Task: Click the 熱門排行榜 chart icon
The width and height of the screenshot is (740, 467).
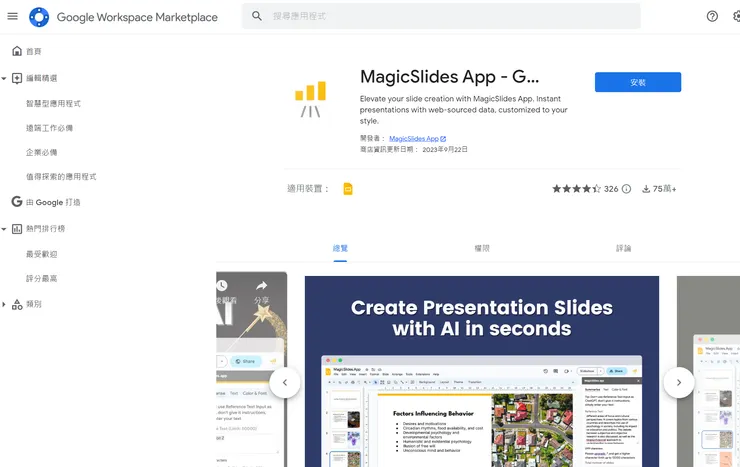Action: point(17,229)
